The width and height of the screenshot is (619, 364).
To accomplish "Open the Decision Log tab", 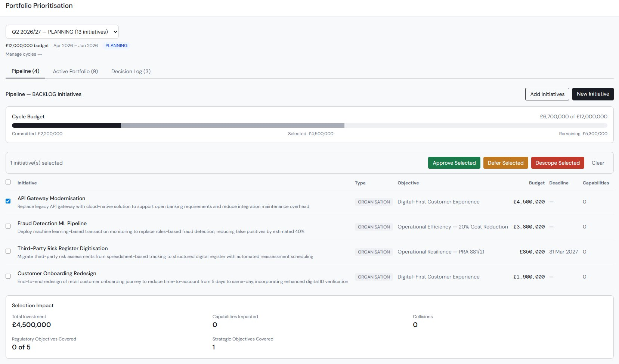I will [130, 71].
